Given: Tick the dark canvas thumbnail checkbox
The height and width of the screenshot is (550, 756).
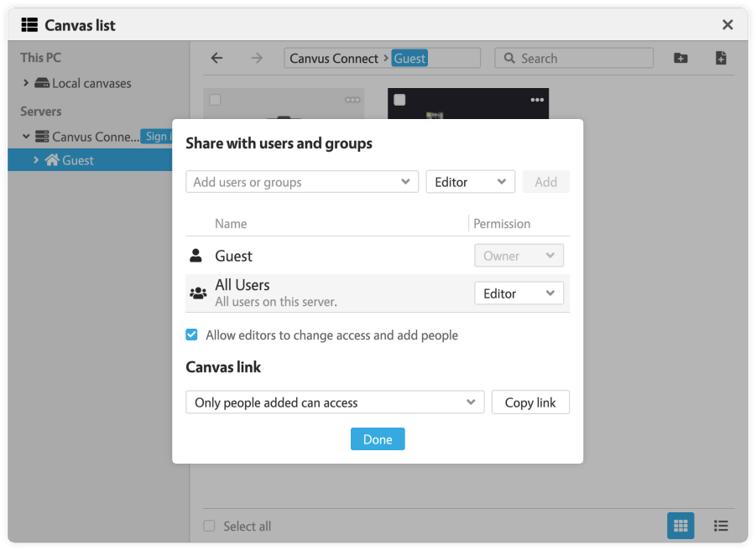Looking at the screenshot, I should coord(399,100).
